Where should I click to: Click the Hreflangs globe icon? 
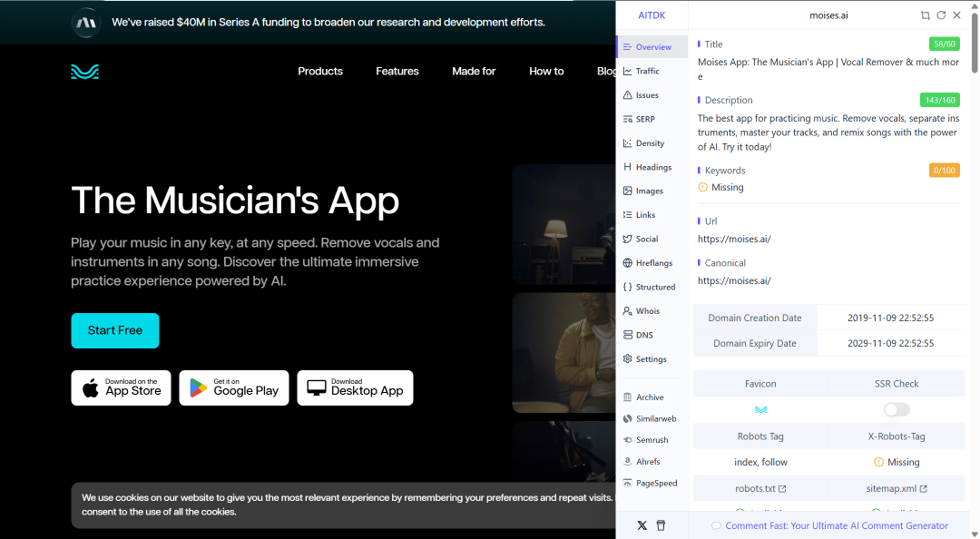pos(628,262)
